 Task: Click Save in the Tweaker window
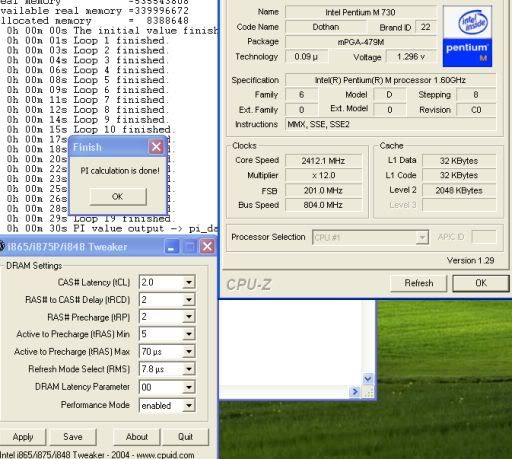[x=73, y=437]
